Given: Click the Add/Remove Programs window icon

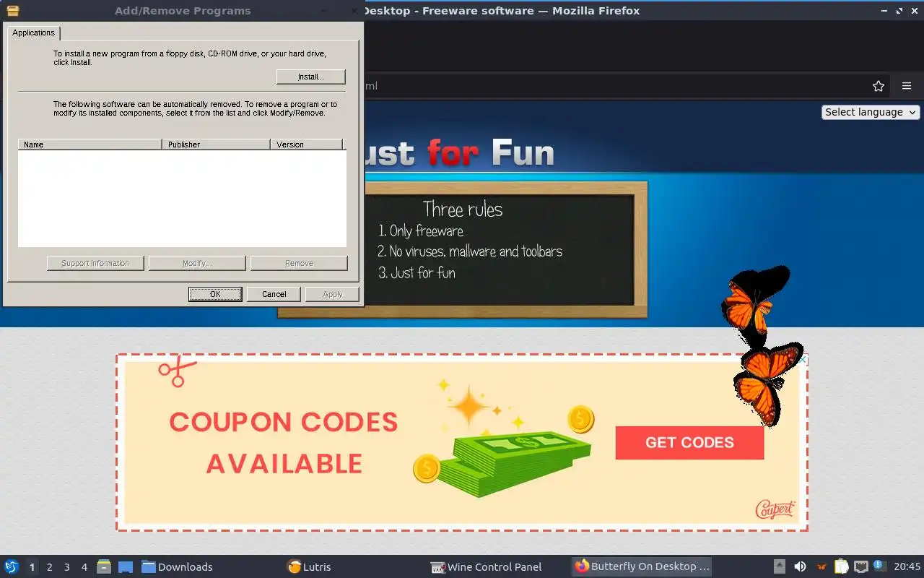Looking at the screenshot, I should pyautogui.click(x=12, y=10).
